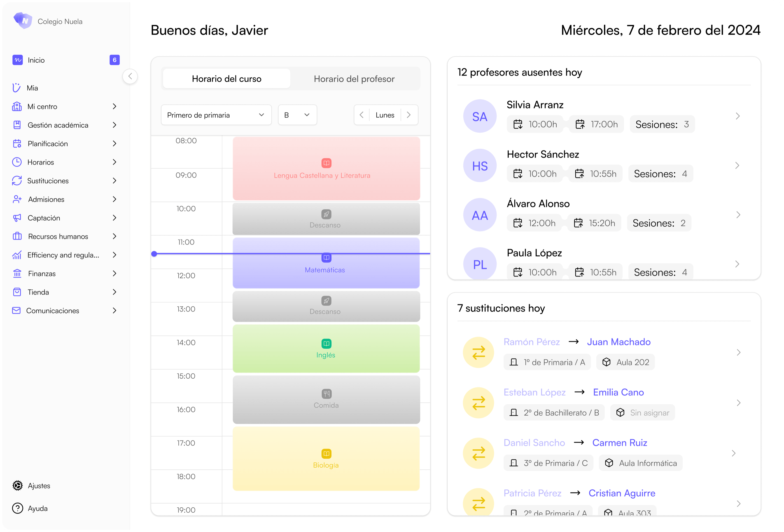Viewport: 784px width, 532px height.
Task: Click the Biología book icon
Action: pyautogui.click(x=326, y=453)
